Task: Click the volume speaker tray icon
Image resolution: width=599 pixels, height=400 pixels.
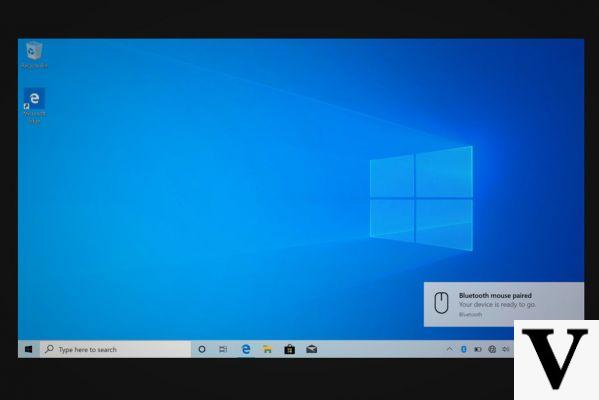Action: click(506, 349)
